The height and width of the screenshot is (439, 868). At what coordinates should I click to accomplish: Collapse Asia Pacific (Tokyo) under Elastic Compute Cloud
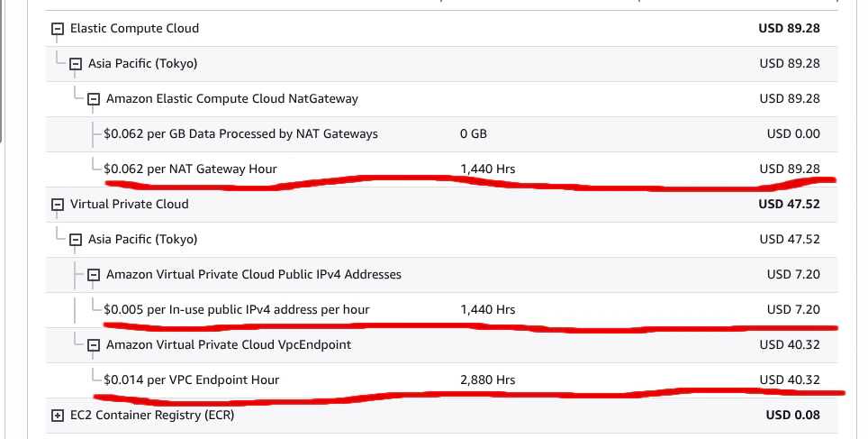click(x=76, y=64)
